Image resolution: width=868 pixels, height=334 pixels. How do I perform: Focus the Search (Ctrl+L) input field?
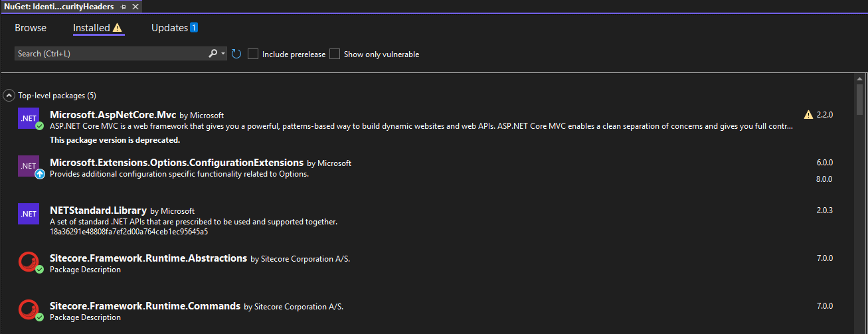click(x=111, y=54)
